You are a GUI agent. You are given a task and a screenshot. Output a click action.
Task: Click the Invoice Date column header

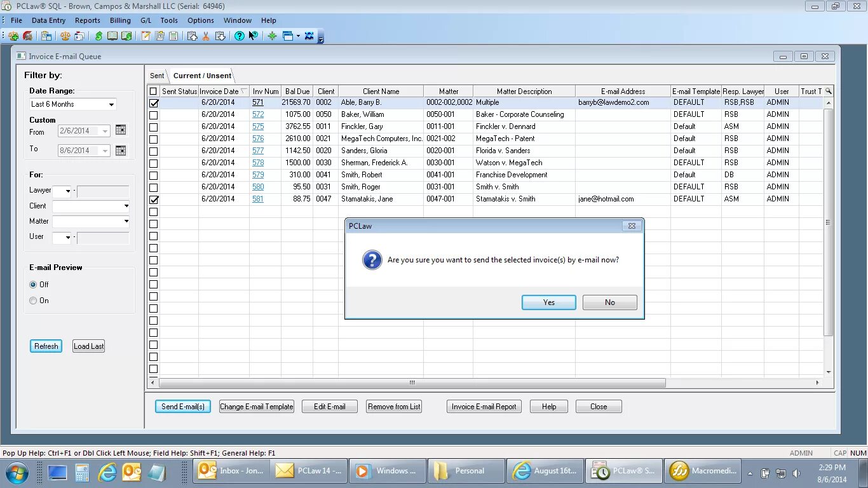coord(224,91)
